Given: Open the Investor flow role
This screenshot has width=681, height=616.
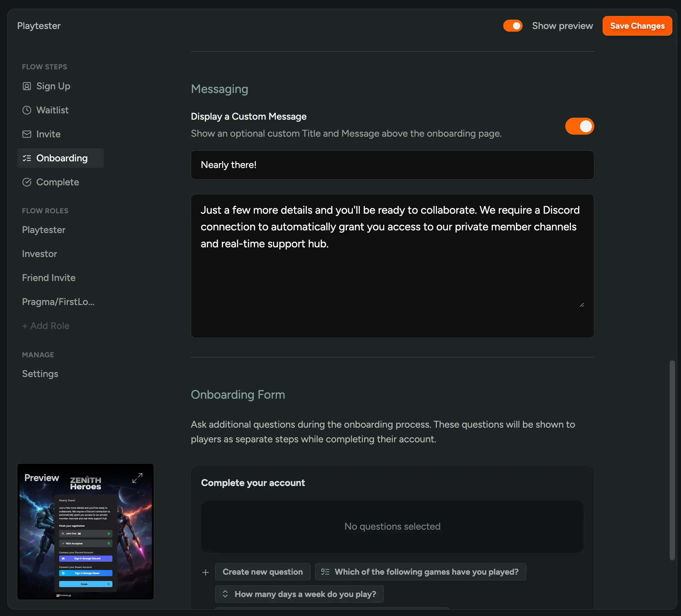Looking at the screenshot, I should click(40, 254).
